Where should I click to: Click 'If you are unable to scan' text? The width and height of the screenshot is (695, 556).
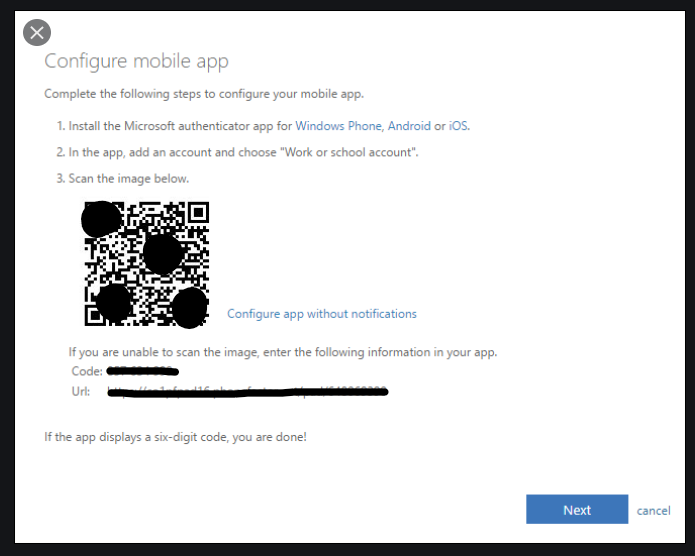point(283,352)
